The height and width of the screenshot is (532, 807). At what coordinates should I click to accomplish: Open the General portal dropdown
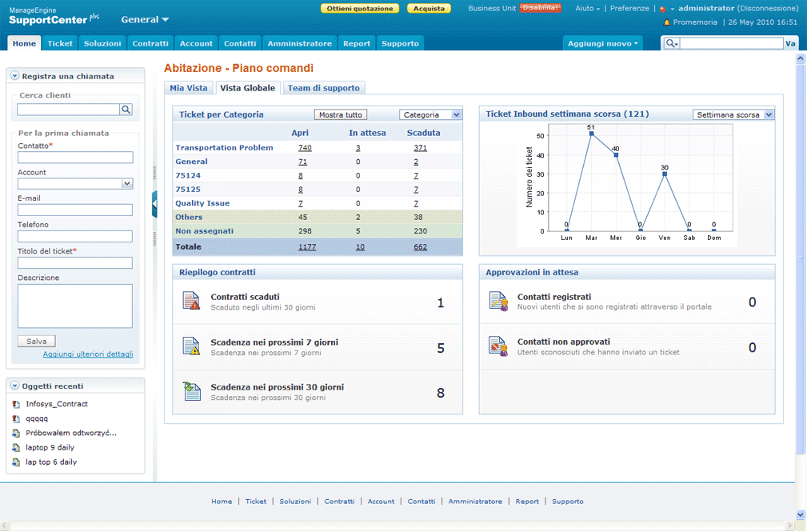point(145,19)
